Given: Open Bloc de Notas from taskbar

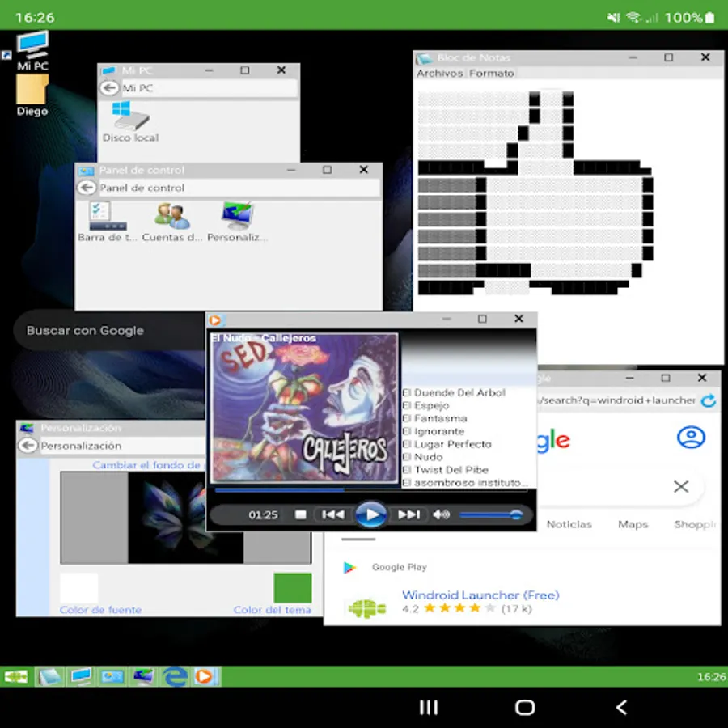Looking at the screenshot, I should pyautogui.click(x=49, y=676).
